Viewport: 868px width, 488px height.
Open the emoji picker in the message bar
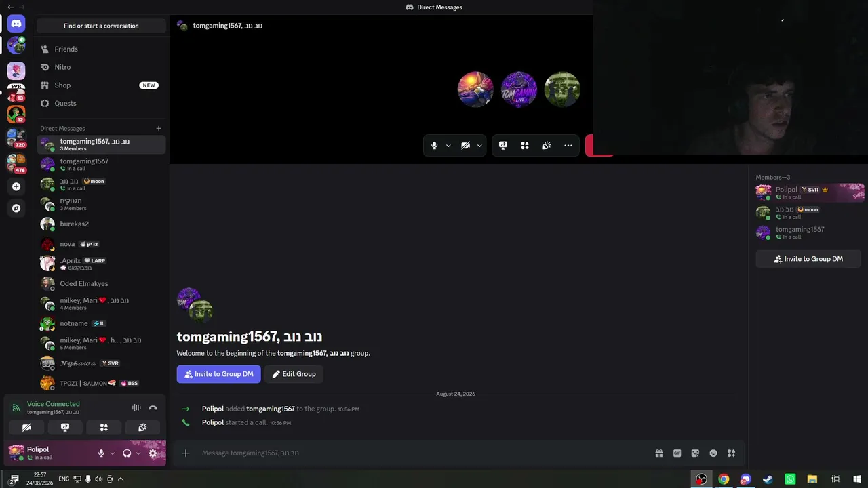point(713,453)
